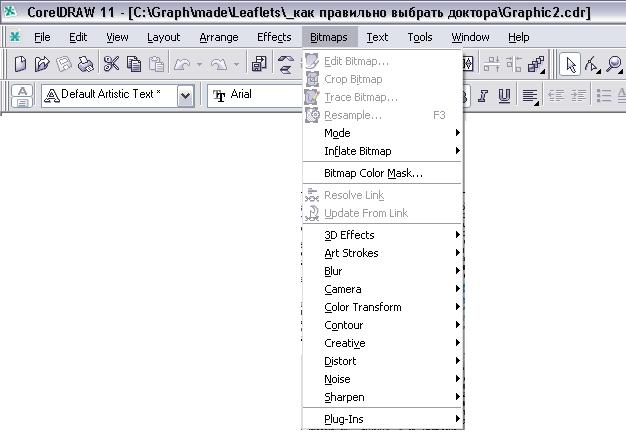
Task: Expand the Mode submenu
Action: [x=382, y=133]
